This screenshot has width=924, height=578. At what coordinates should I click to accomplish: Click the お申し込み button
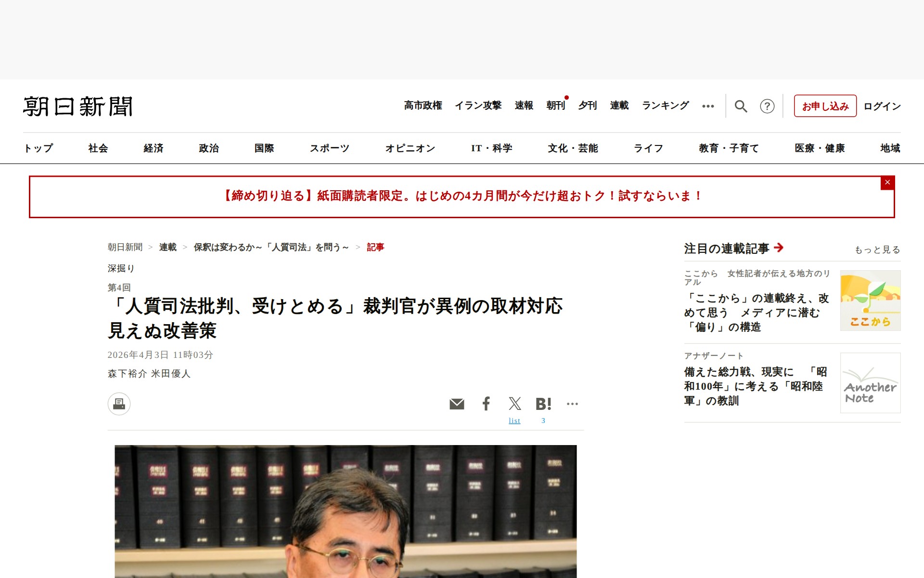click(825, 106)
